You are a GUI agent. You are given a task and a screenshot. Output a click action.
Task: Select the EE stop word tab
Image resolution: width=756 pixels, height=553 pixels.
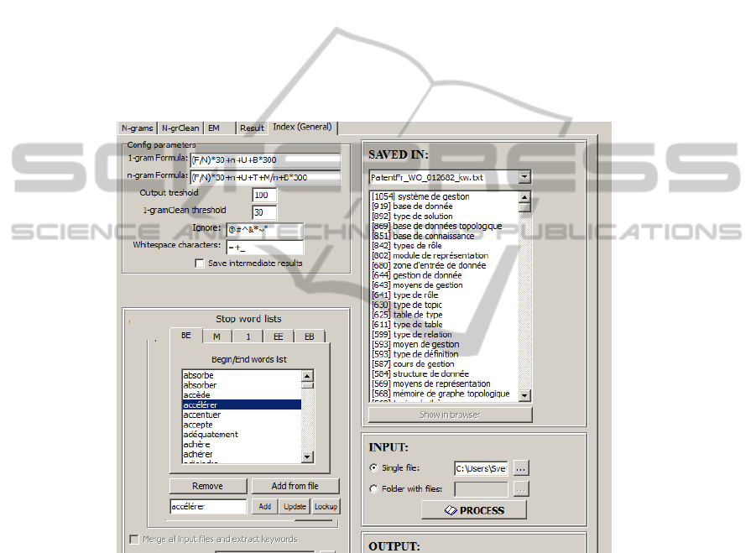tap(278, 336)
